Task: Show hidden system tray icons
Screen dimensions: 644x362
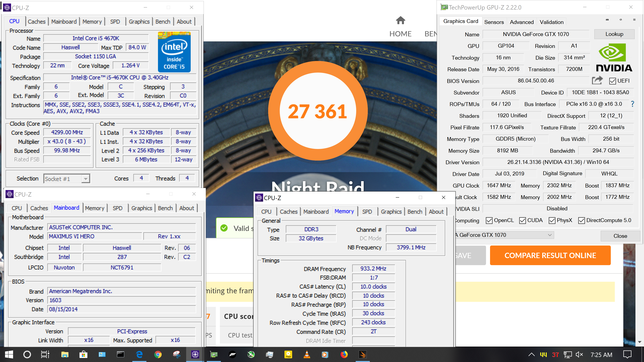Action: [x=531, y=354]
